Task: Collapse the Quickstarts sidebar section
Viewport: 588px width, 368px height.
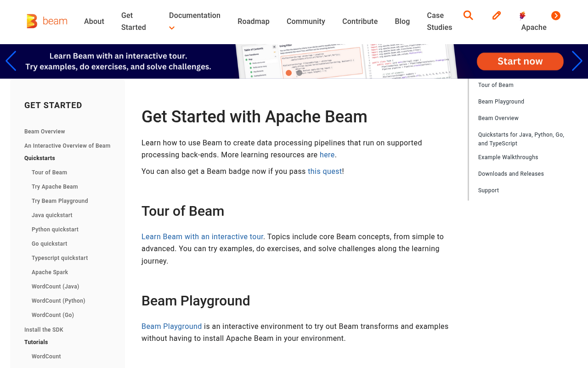Action: (40, 158)
